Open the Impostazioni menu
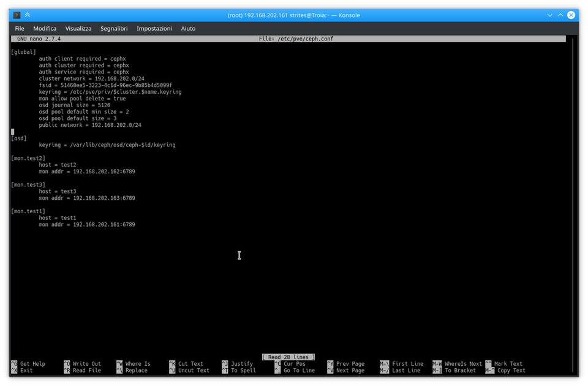This screenshot has width=588, height=386. pyautogui.click(x=154, y=28)
